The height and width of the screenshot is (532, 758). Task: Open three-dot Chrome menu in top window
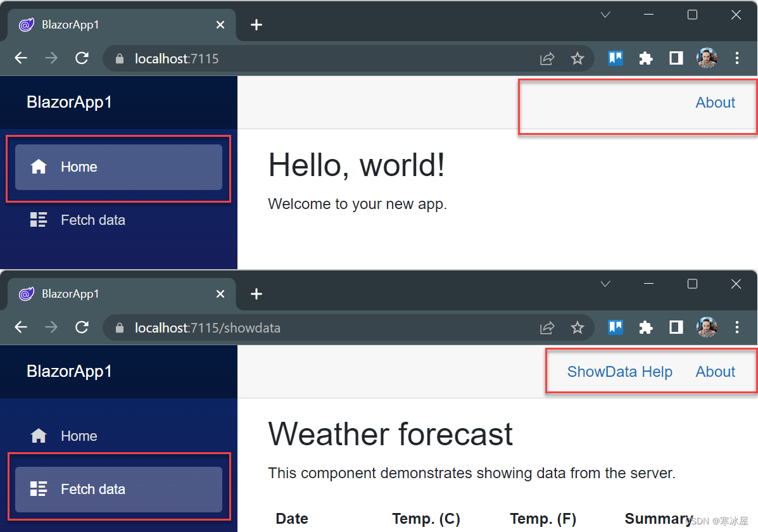[x=736, y=58]
